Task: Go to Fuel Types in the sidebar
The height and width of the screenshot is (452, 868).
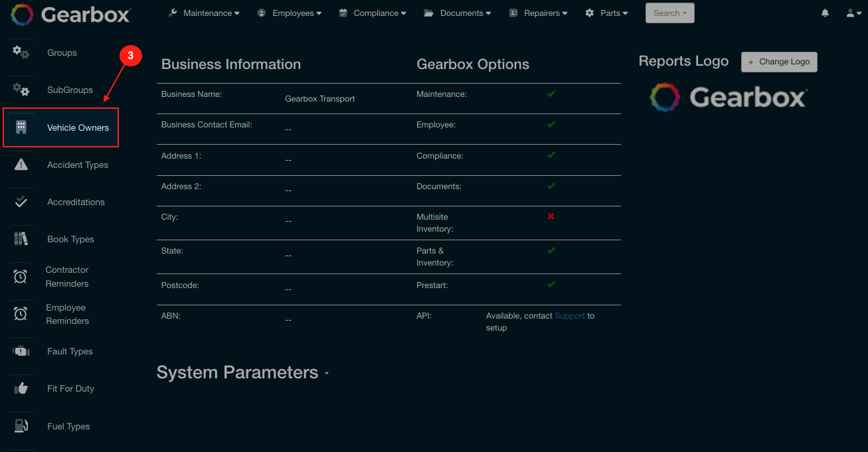Action: pyautogui.click(x=68, y=426)
